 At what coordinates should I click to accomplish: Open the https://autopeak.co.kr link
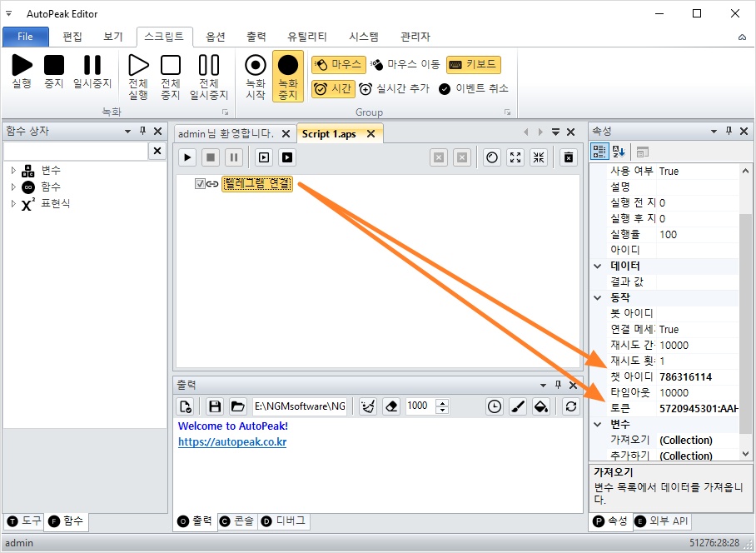pyautogui.click(x=232, y=441)
